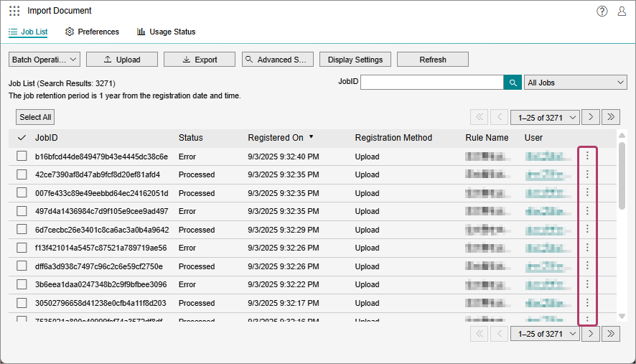
Task: Check the box for job 007fe433c89e49eebbd64ec24162051d
Action: point(22,192)
